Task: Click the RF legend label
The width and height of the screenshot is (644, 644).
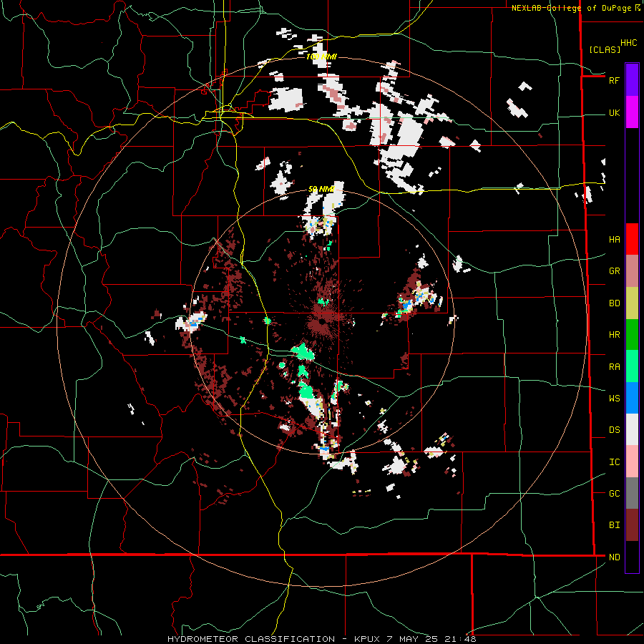Action: (614, 80)
